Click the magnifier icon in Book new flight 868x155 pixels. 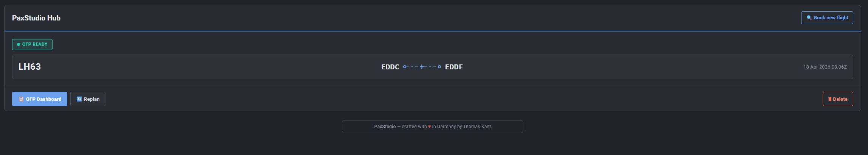809,18
